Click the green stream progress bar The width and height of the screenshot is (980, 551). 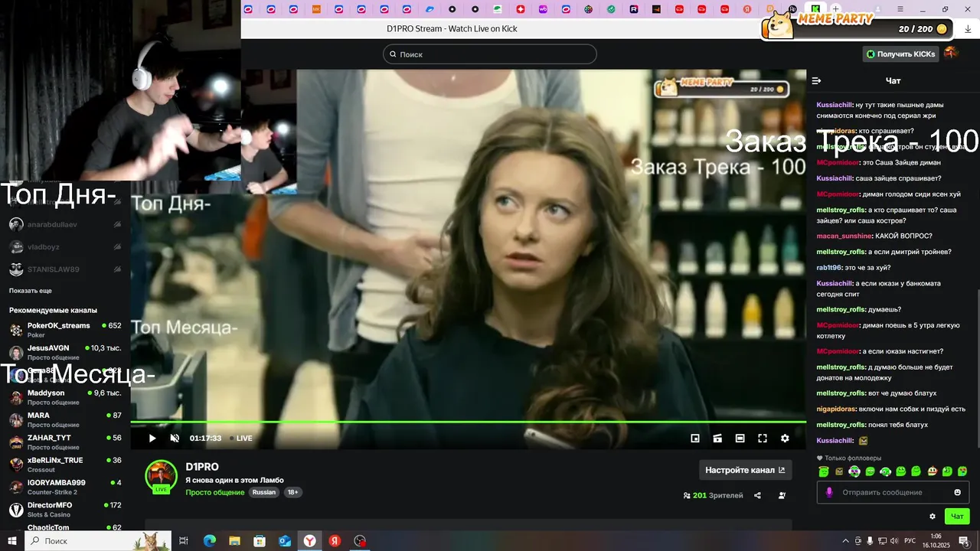coord(468,422)
